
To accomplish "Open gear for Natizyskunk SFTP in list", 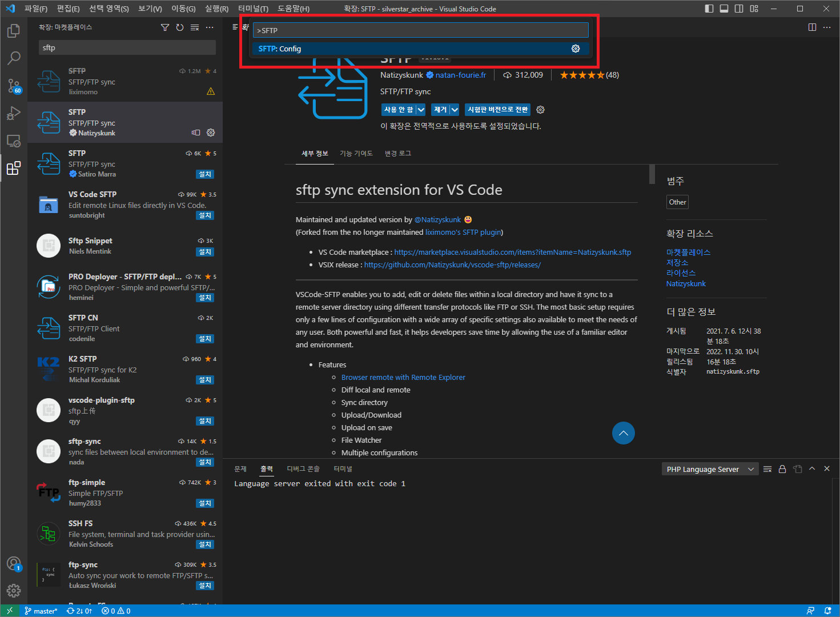I will (x=211, y=133).
